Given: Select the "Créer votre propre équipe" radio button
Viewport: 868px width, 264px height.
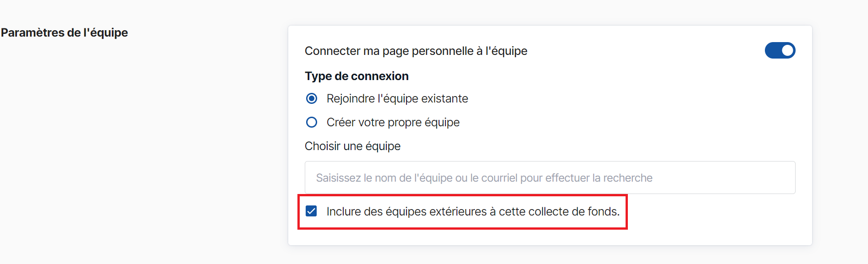Looking at the screenshot, I should click(312, 122).
